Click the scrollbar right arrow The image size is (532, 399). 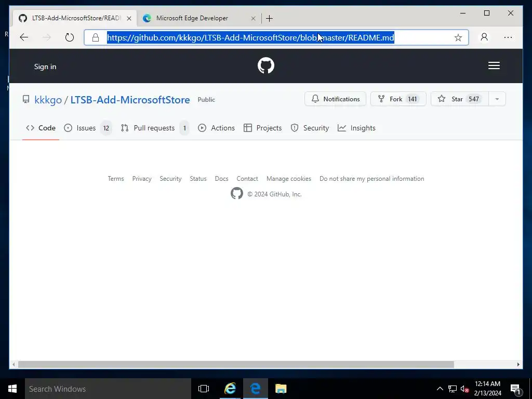click(x=518, y=364)
